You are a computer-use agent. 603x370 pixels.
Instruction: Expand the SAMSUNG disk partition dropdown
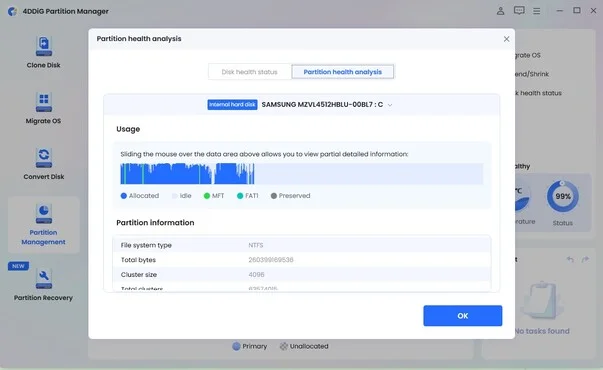click(390, 105)
